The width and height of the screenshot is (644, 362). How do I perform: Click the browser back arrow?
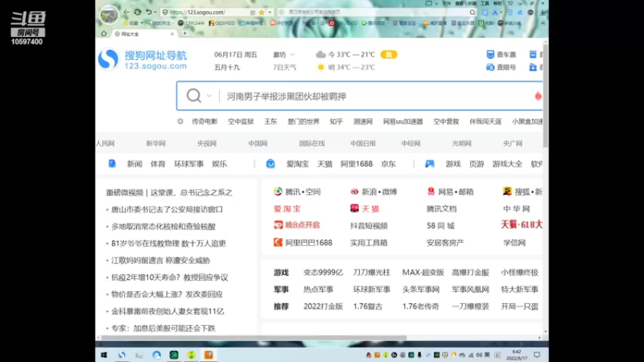tap(126, 12)
